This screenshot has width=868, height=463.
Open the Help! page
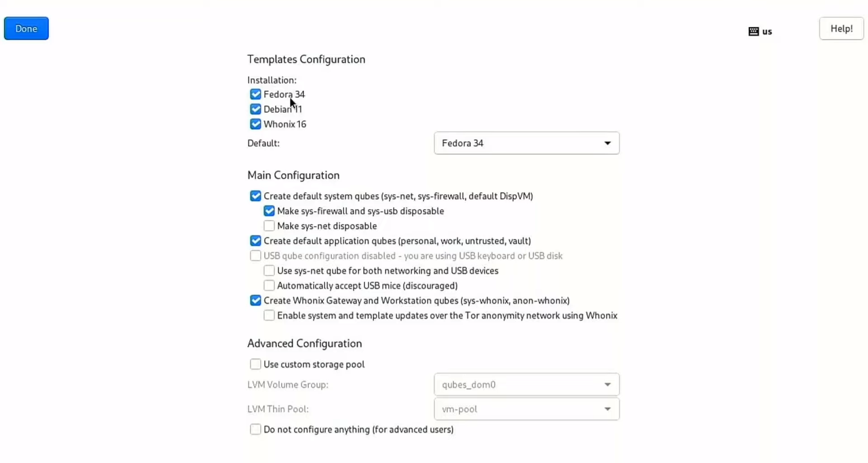(x=841, y=28)
